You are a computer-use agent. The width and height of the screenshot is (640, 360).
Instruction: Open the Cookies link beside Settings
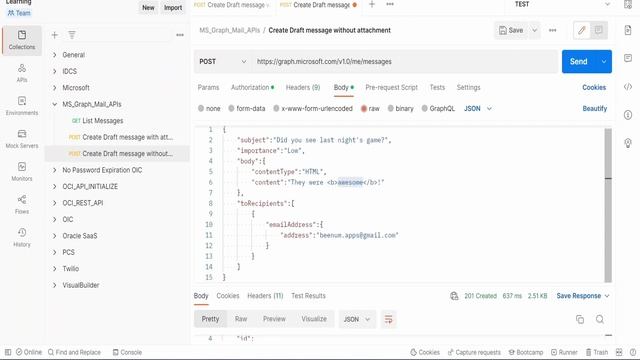(594, 87)
